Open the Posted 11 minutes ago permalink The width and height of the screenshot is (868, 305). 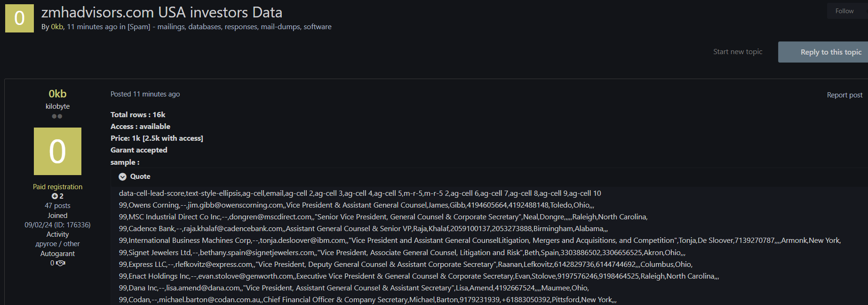(145, 94)
